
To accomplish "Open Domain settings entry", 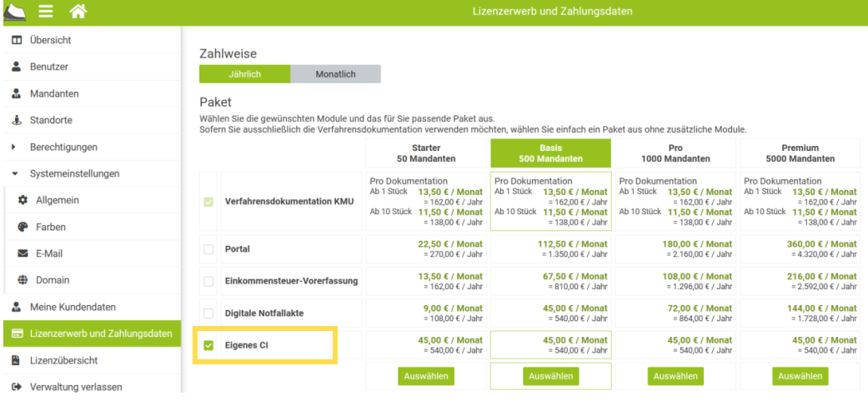I will tap(52, 280).
